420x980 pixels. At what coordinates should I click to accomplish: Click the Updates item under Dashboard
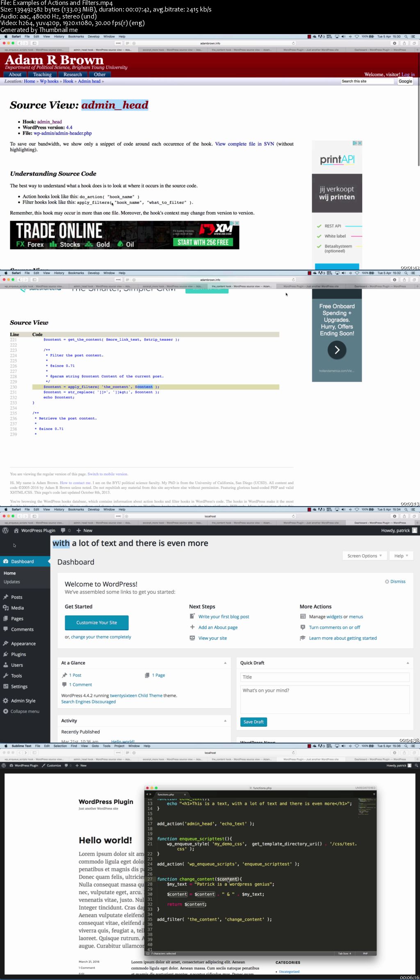[x=12, y=581]
